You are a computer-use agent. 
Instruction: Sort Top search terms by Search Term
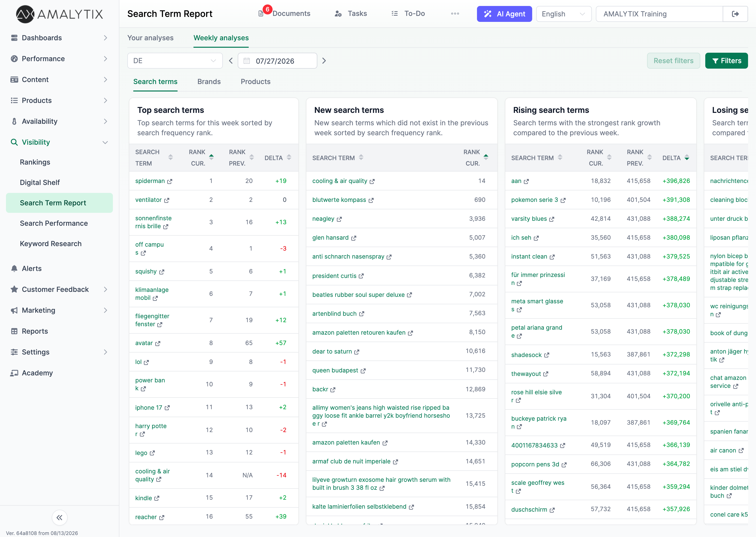[171, 158]
